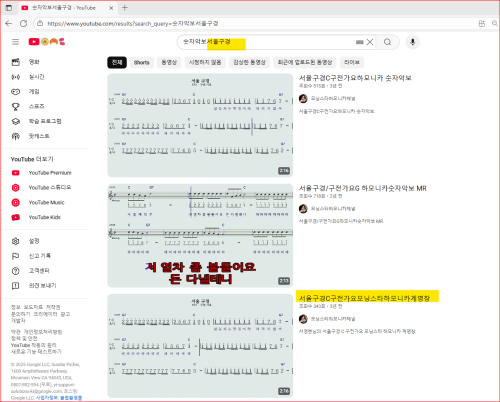
Task: Select the Shorts filter chip
Action: pos(142,62)
